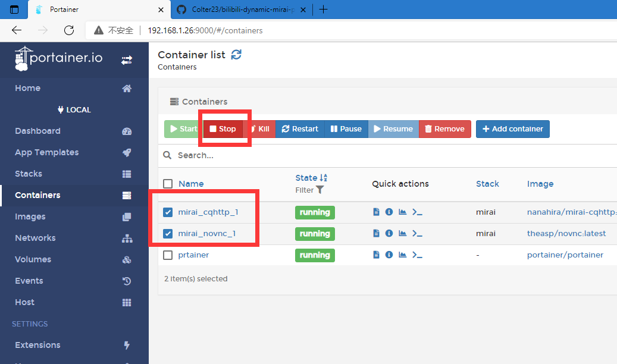This screenshot has width=617, height=364.
Task: Open console for mirai_novnc_1
Action: click(417, 233)
